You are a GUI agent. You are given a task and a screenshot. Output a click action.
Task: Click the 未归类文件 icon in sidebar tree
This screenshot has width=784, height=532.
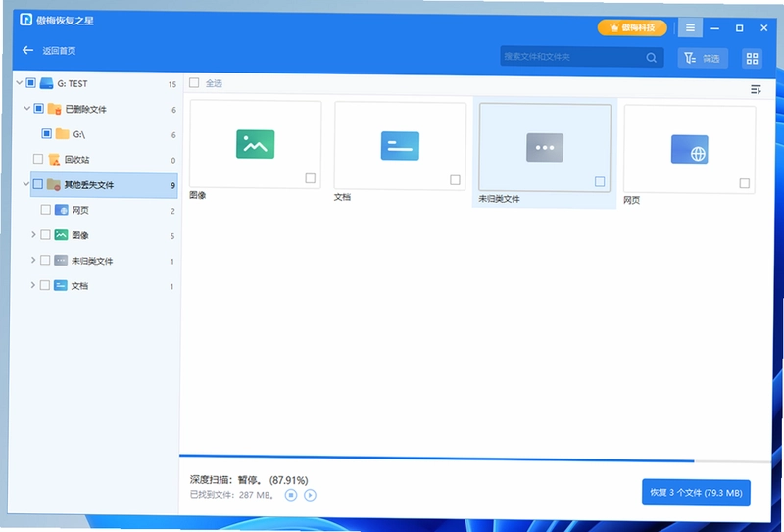coord(61,261)
